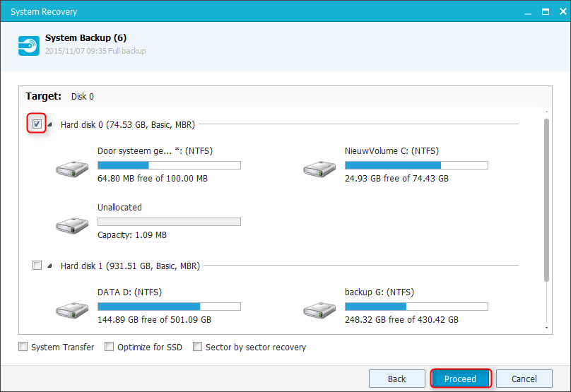
Task: Click "64.80 MB free of 100.00 MB" text
Action: pos(153,179)
